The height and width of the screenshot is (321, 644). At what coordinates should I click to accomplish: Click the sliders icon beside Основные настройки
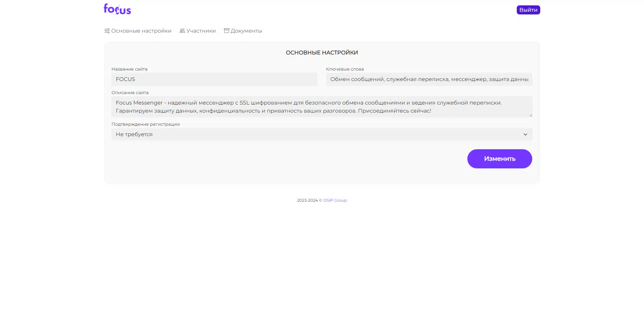(x=107, y=31)
